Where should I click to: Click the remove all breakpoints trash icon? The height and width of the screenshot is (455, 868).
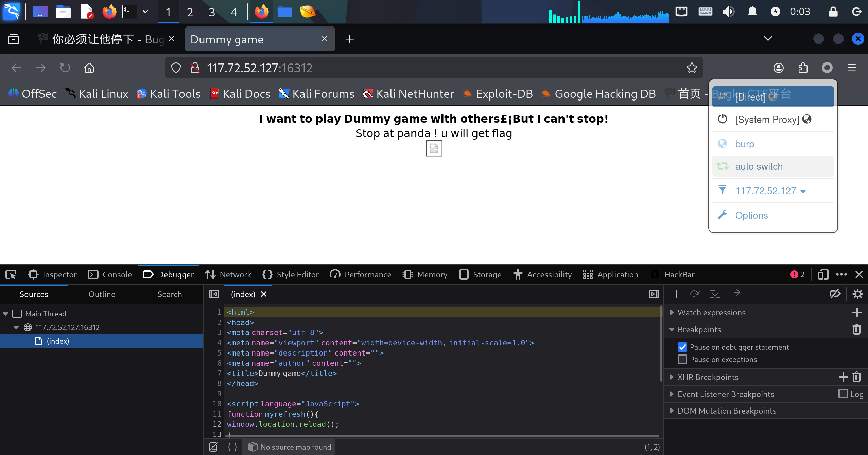[857, 330]
